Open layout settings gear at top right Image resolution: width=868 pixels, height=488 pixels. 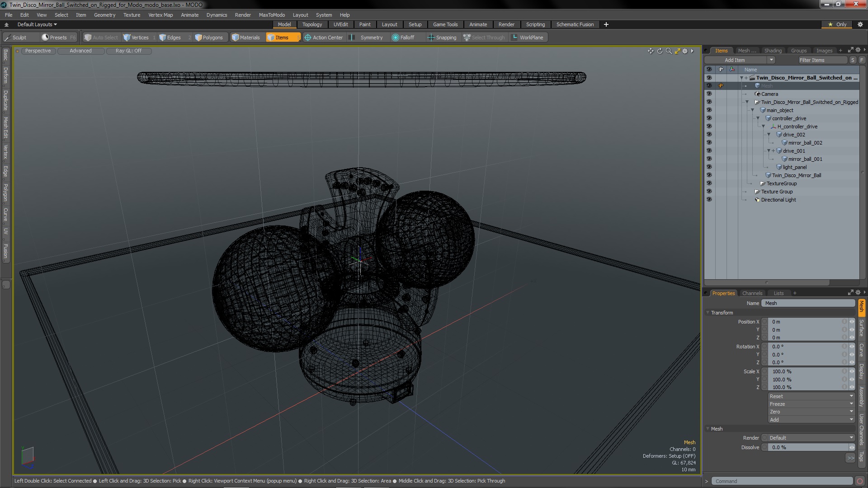pyautogui.click(x=860, y=24)
